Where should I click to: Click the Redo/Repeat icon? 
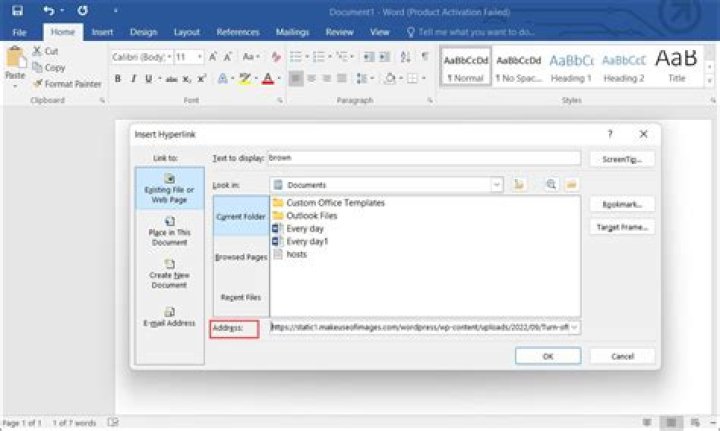pyautogui.click(x=83, y=10)
